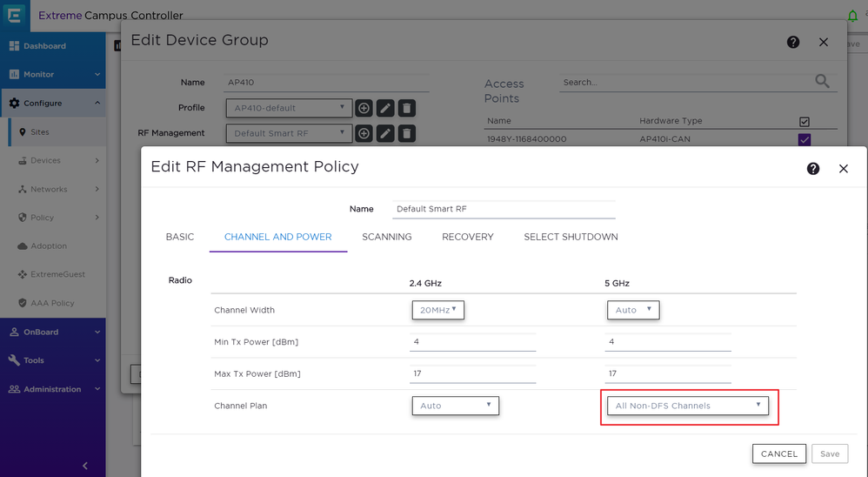Screen dimensions: 868x477
Task: Switch to the Basic tab
Action: (x=180, y=237)
